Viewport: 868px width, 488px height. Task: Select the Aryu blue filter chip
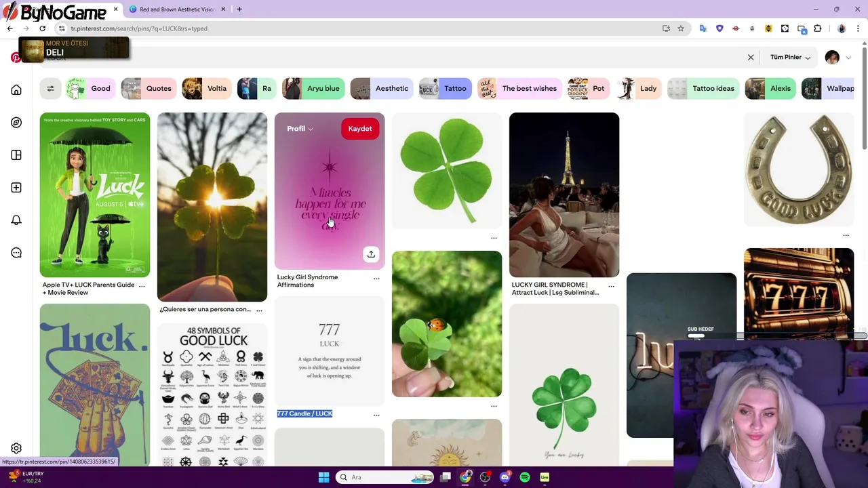click(x=313, y=89)
